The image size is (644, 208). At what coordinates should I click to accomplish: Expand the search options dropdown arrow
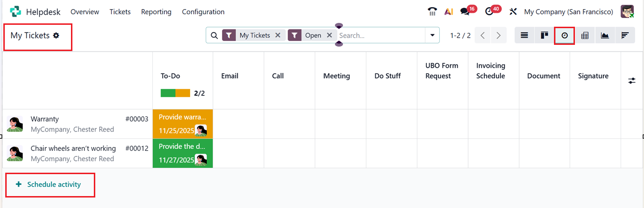(432, 35)
